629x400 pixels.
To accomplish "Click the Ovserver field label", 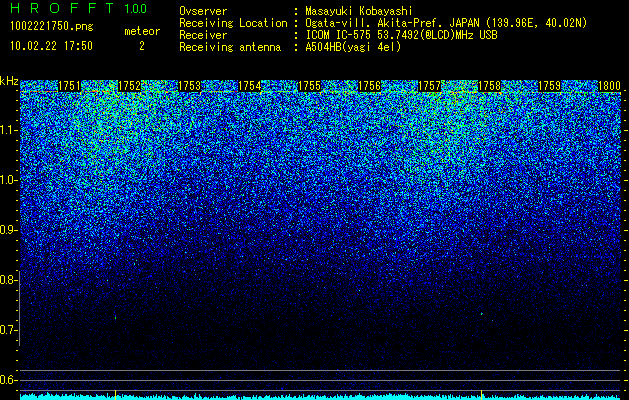I will [203, 11].
